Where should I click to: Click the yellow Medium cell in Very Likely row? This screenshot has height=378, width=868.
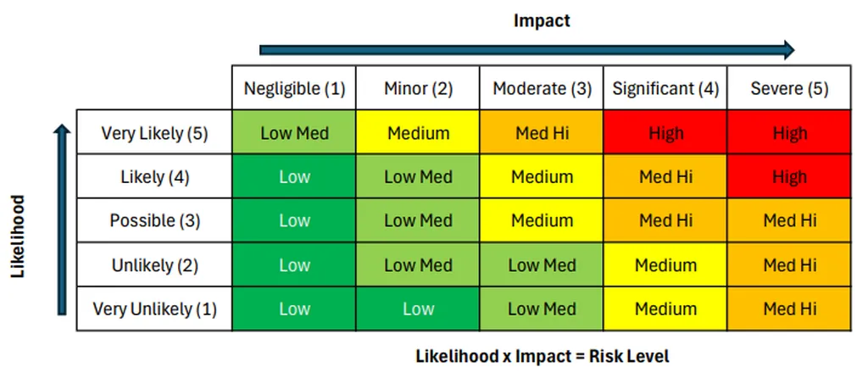pyautogui.click(x=418, y=133)
